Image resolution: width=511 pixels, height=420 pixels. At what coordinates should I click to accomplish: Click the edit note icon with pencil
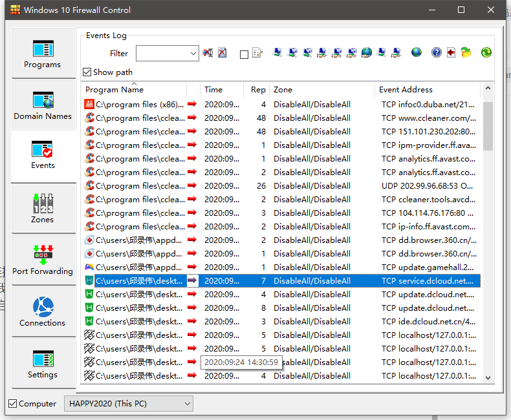[257, 52]
